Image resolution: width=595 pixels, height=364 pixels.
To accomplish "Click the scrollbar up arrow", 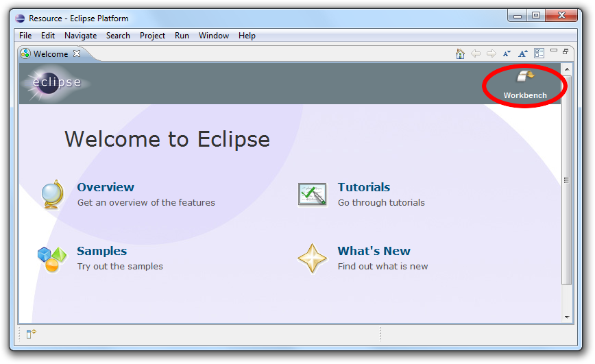I will [567, 69].
